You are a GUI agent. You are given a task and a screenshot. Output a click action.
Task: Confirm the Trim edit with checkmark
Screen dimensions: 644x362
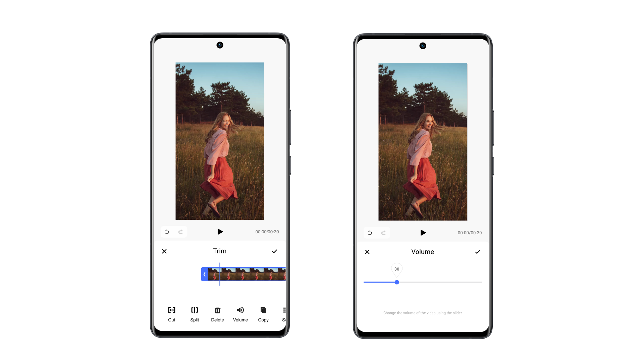[275, 251]
